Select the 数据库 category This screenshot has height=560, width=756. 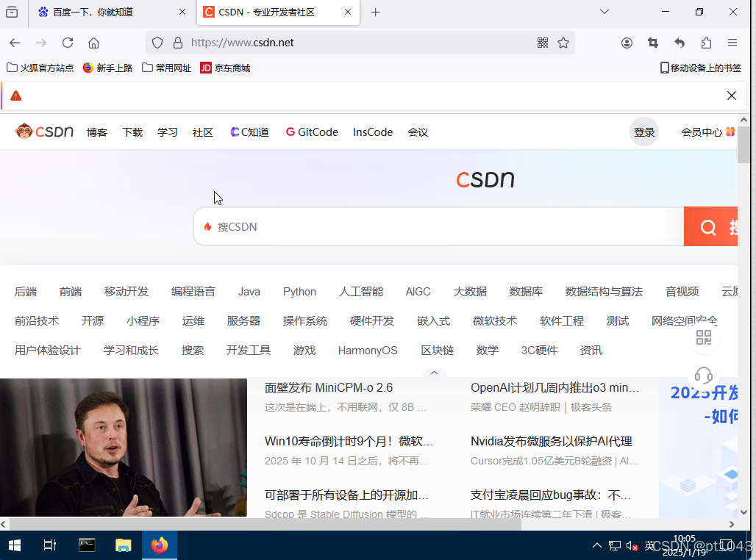(x=526, y=292)
